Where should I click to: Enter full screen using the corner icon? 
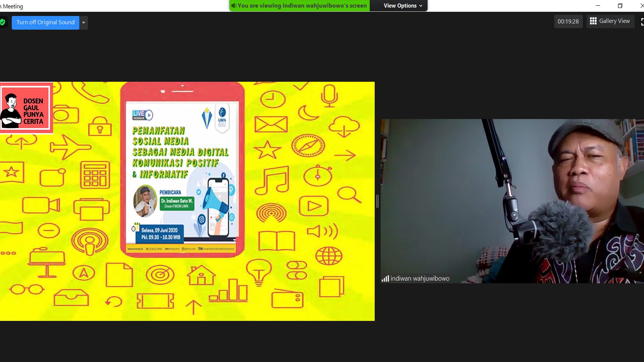642,22
